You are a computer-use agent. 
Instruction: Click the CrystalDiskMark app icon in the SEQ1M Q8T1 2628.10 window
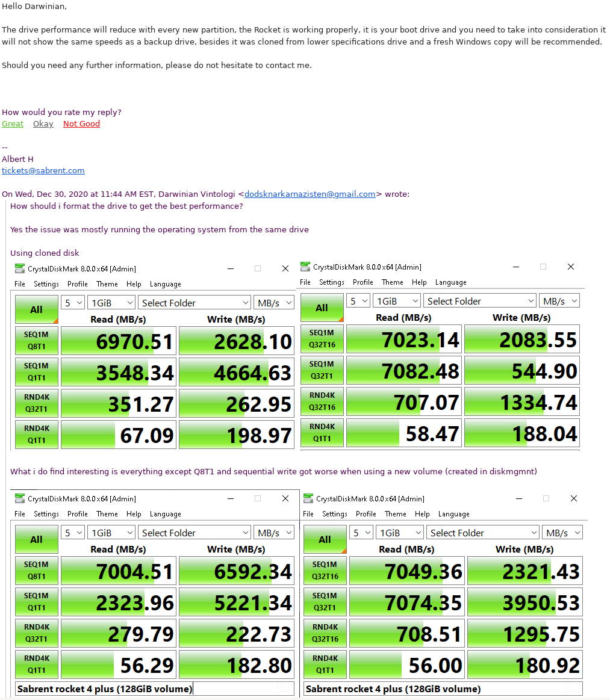tap(20, 268)
